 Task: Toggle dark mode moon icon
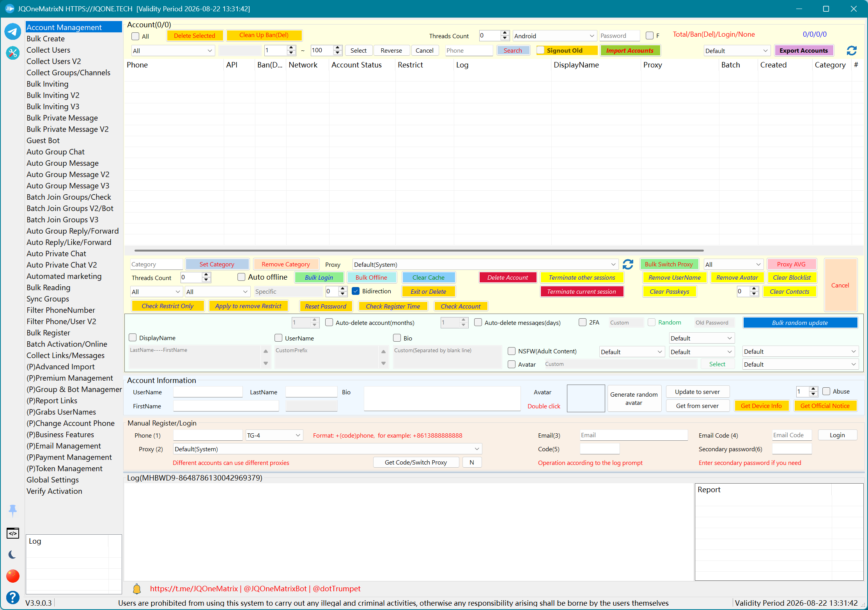pyautogui.click(x=13, y=555)
